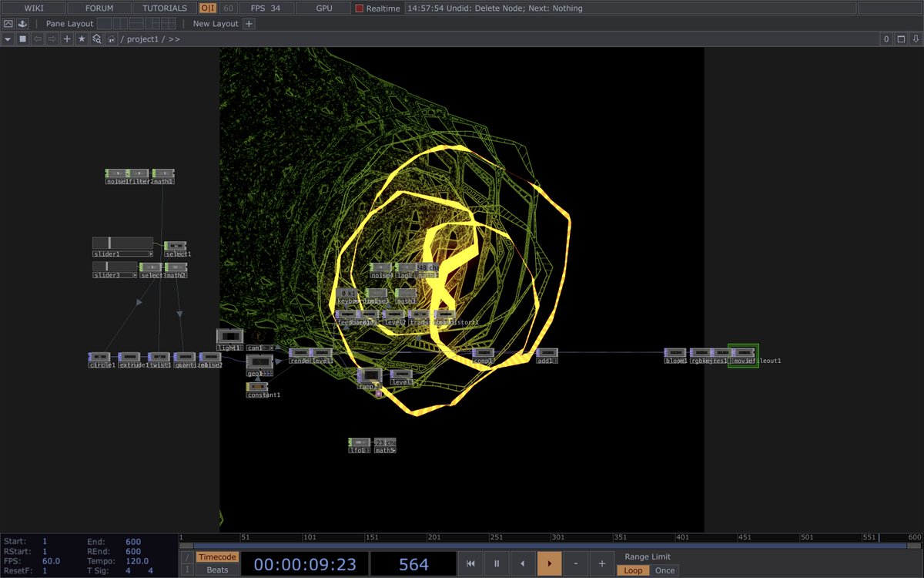Click the picture icon beside the anchor
This screenshot has width=924, height=578.
(x=8, y=24)
